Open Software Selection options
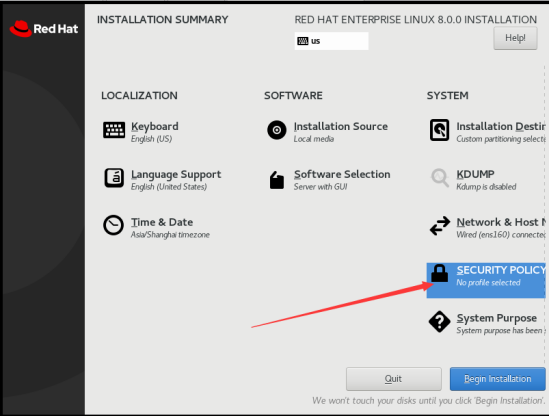550x416 pixels. [342, 174]
